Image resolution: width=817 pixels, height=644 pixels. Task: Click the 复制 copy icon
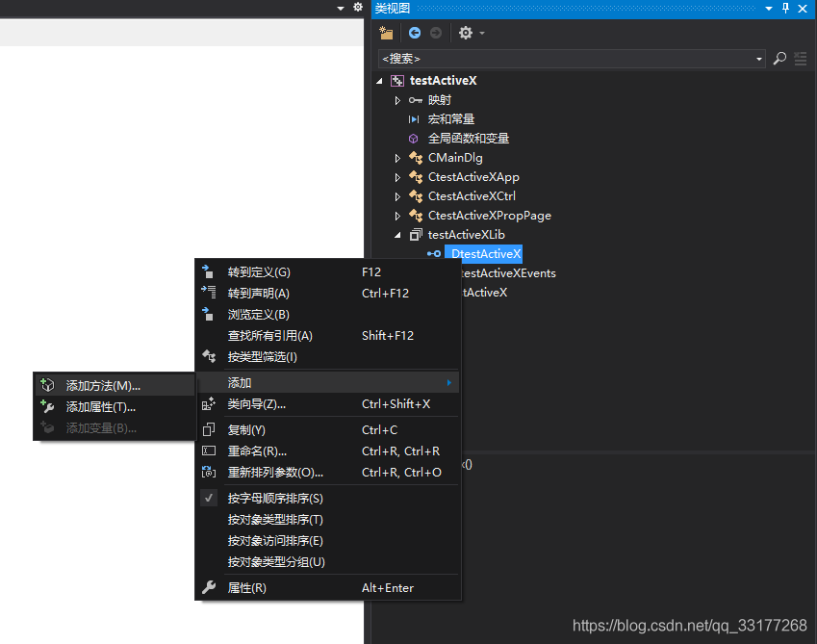pos(209,430)
